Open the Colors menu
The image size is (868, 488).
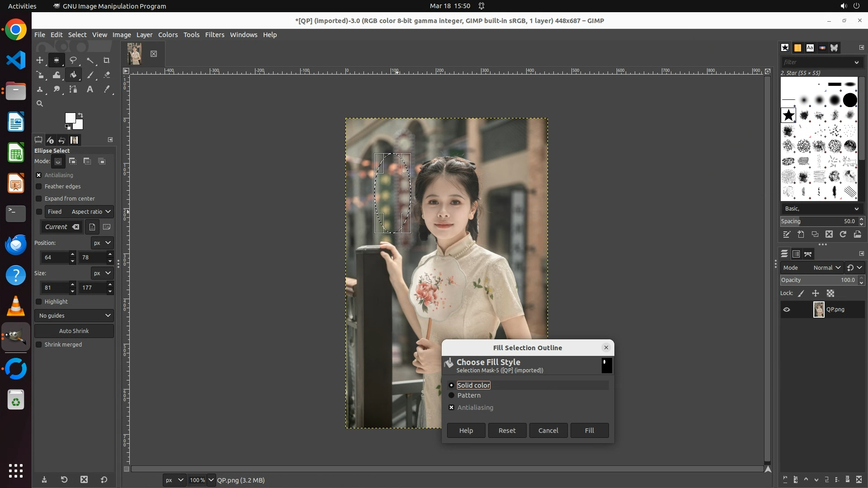168,35
